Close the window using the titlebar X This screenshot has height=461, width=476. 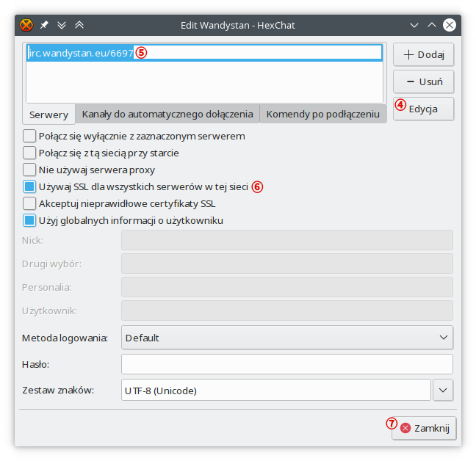(x=450, y=25)
